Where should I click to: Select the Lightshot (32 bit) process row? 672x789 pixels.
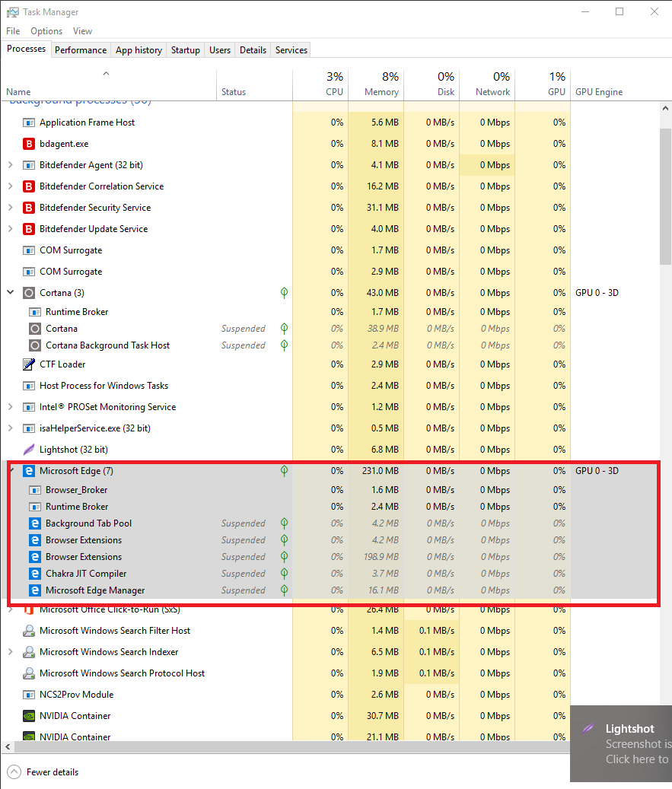[330, 450]
